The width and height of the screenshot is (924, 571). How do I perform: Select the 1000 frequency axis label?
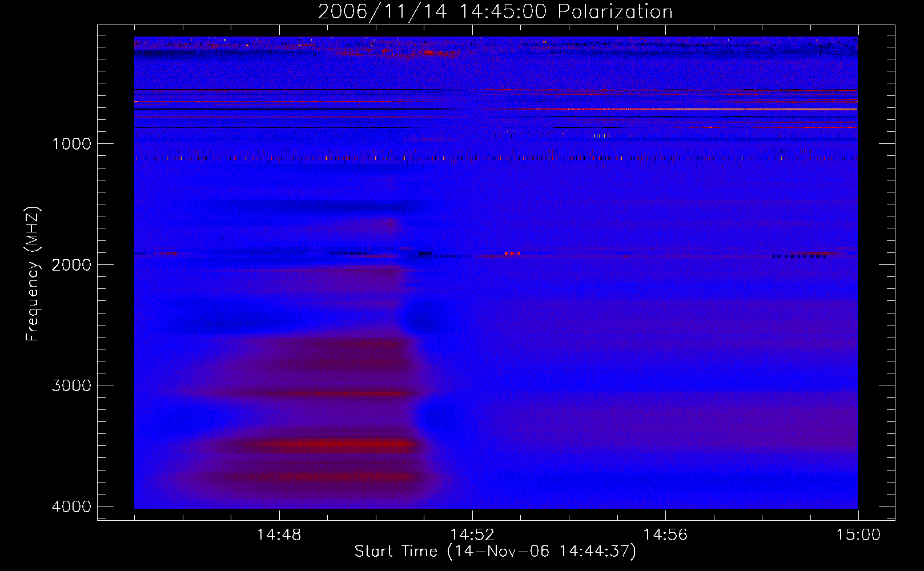(x=71, y=143)
